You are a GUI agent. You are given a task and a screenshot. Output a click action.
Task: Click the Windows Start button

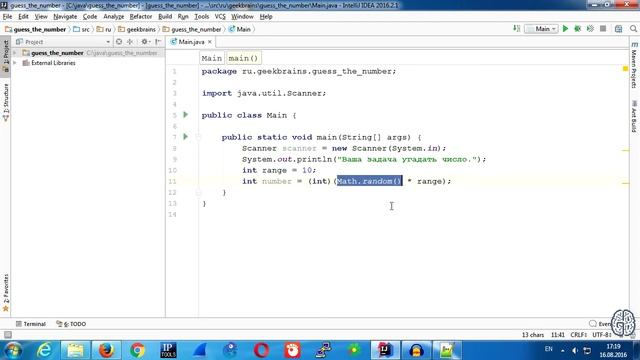click(x=13, y=350)
